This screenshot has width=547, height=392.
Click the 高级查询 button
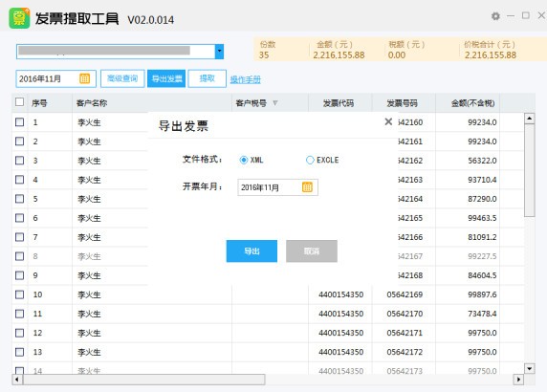pyautogui.click(x=122, y=78)
